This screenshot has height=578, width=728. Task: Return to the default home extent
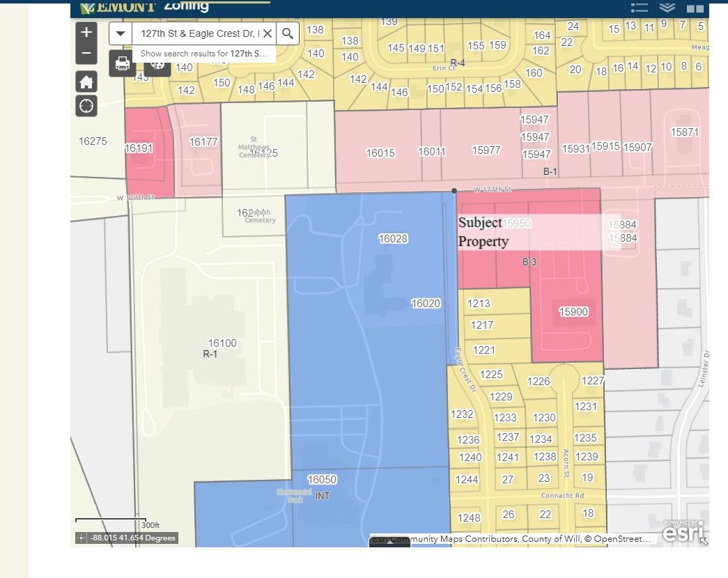pos(86,82)
